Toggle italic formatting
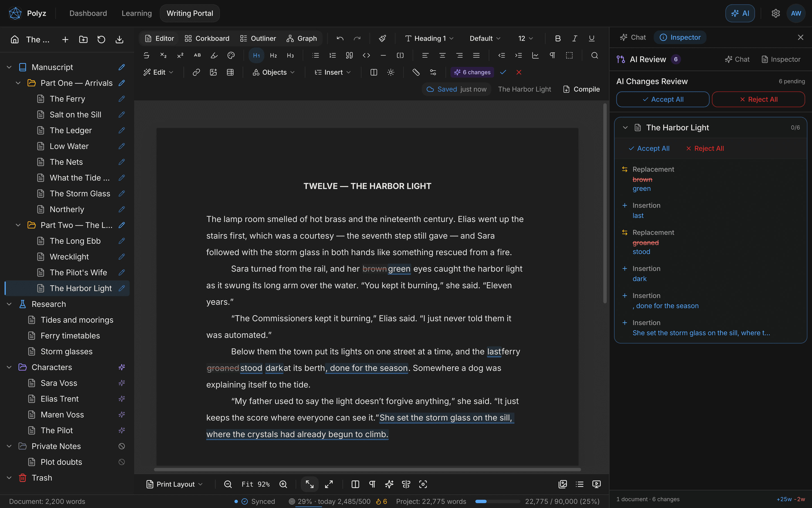This screenshot has width=812, height=508. pos(575,38)
